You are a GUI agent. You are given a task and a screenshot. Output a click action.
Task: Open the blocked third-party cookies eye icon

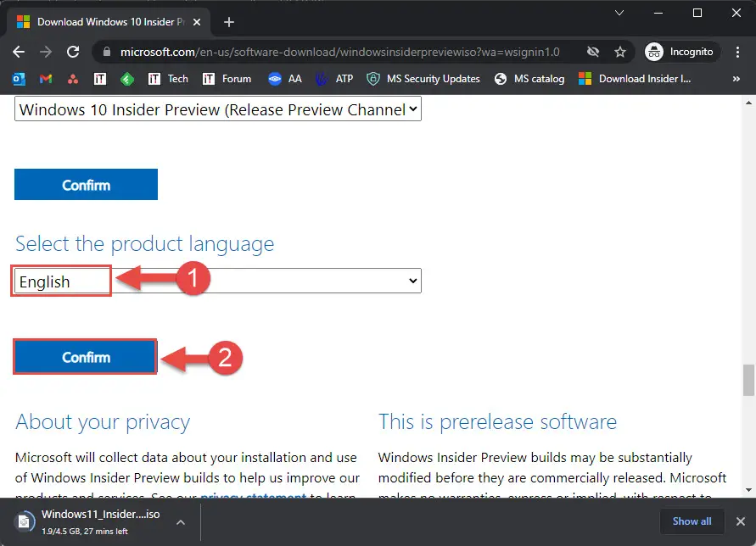[x=593, y=52]
